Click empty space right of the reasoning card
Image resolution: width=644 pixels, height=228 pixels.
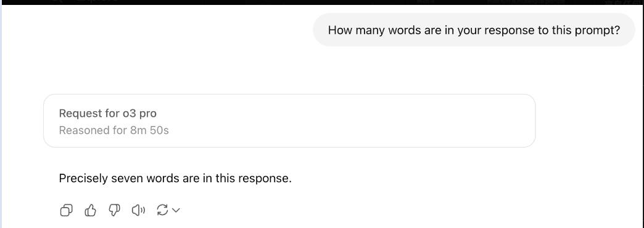tap(587, 120)
